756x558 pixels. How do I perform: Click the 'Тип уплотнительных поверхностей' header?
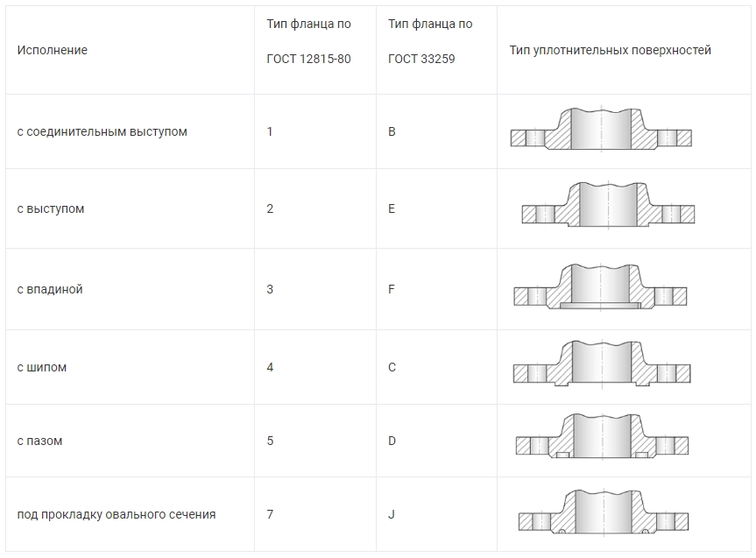(610, 50)
